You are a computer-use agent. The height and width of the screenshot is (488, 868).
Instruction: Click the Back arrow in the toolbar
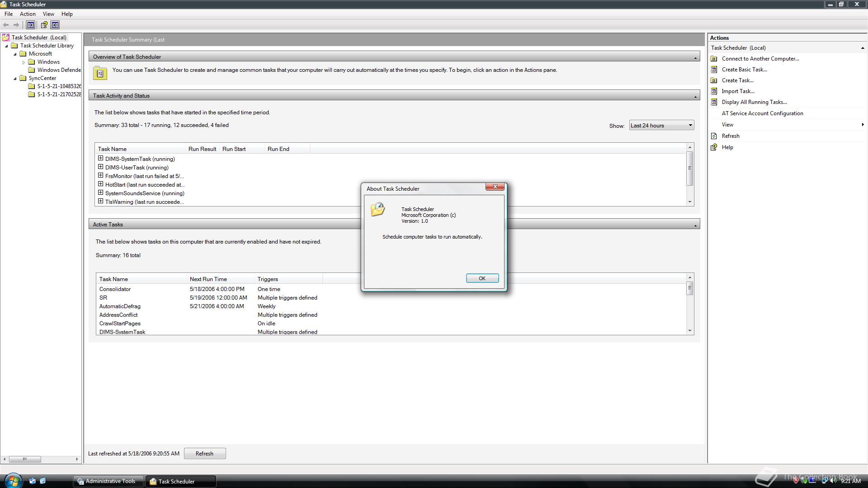[6, 25]
